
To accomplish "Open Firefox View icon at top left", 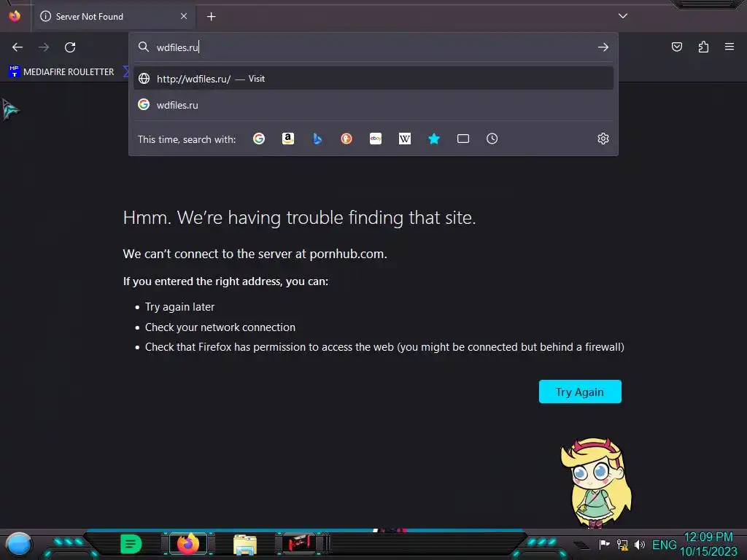I will (15, 16).
